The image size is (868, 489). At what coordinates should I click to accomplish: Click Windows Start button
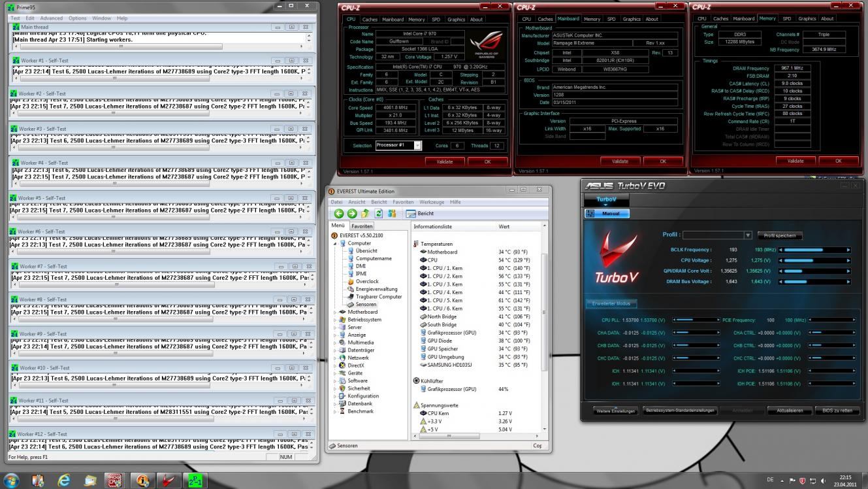pos(11,481)
